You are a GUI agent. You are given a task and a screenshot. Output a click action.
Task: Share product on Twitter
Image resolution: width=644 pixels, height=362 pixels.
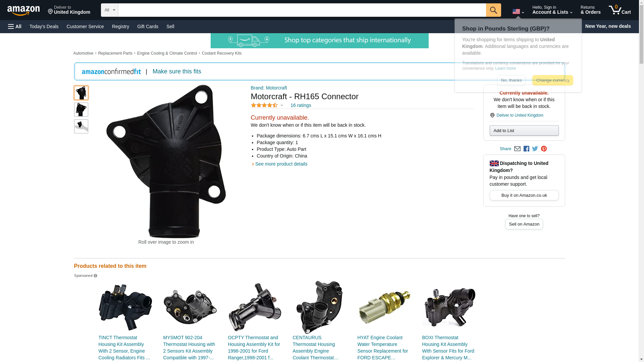[535, 149]
